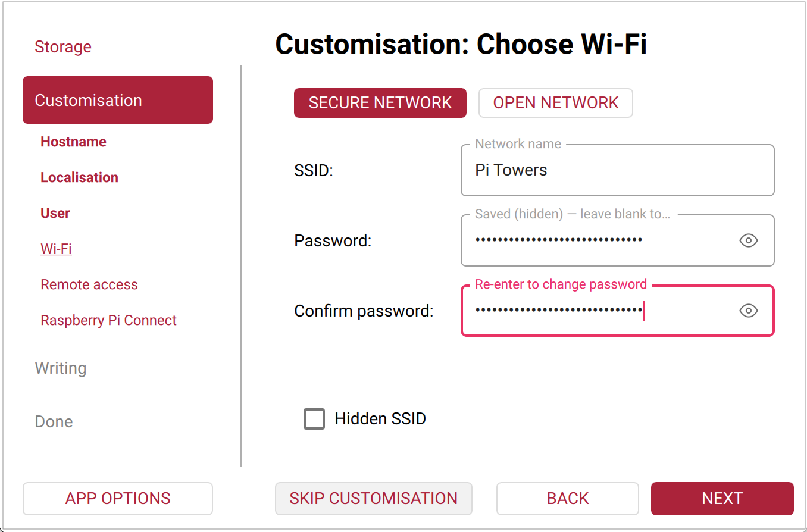Proceed with the Next button
Screen dimensions: 807x532
[722, 498]
